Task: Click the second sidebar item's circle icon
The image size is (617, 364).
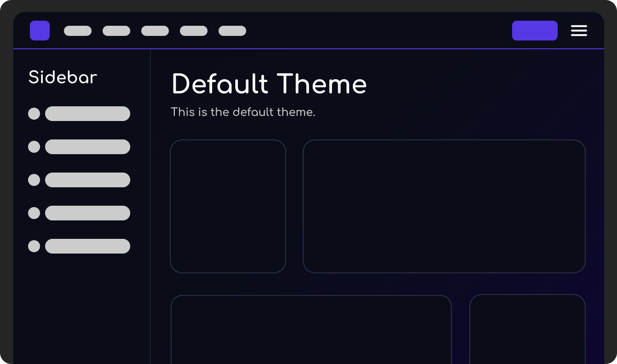Action: pyautogui.click(x=34, y=147)
